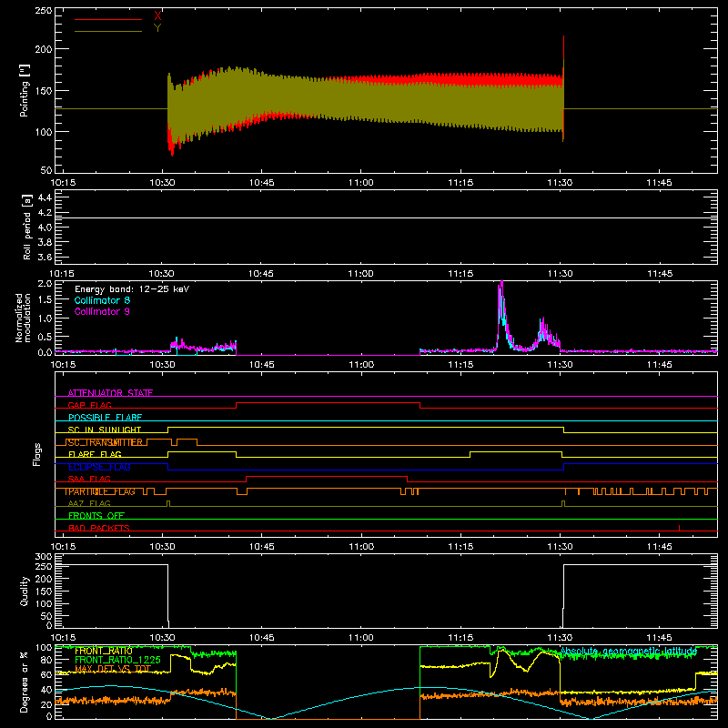Click the Normalized modulation axis title

click(23, 318)
